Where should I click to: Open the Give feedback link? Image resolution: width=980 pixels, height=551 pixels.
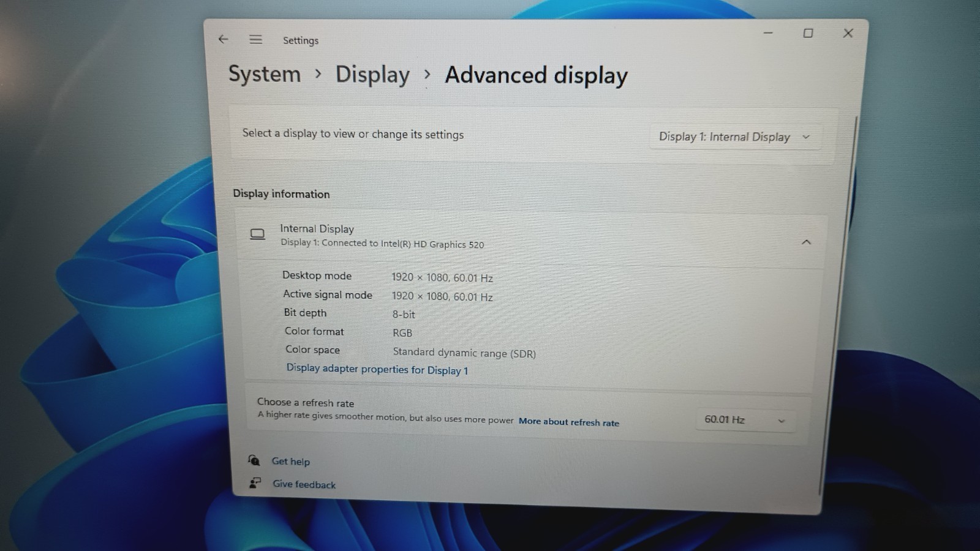coord(304,484)
